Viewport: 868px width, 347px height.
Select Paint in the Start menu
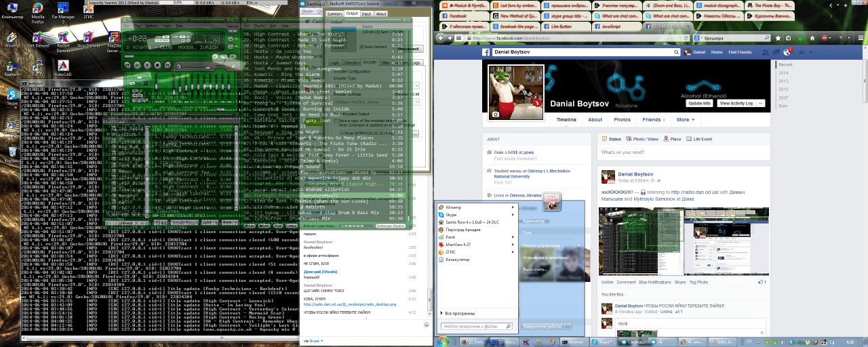[450, 237]
